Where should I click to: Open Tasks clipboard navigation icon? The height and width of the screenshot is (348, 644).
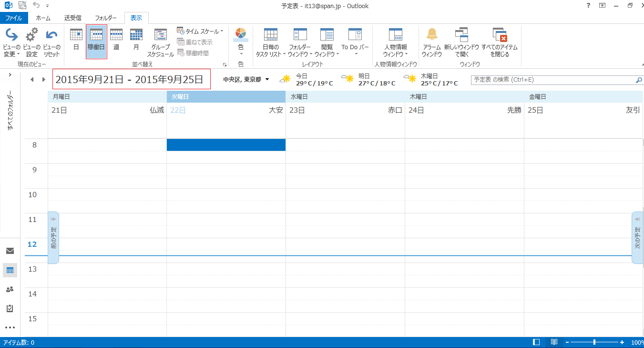(10, 308)
